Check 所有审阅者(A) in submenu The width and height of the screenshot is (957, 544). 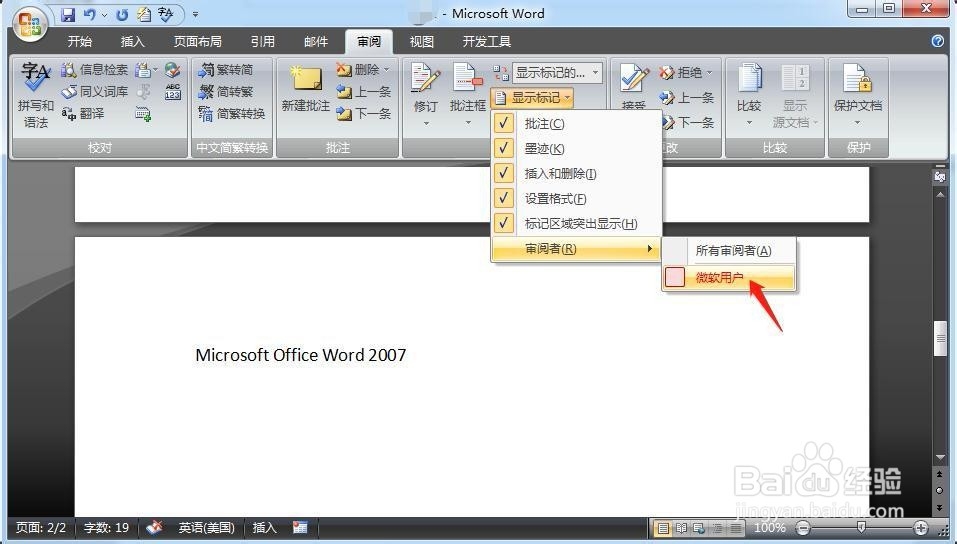729,251
